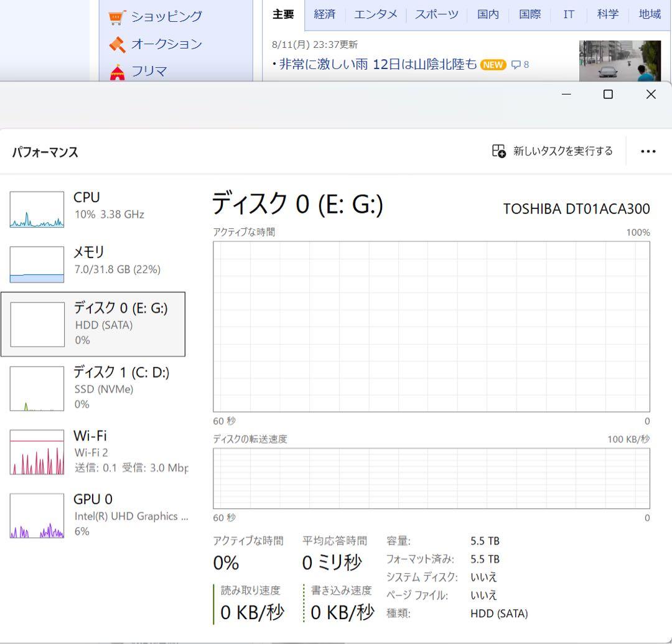Click the plus icon for running a new task

click(497, 151)
